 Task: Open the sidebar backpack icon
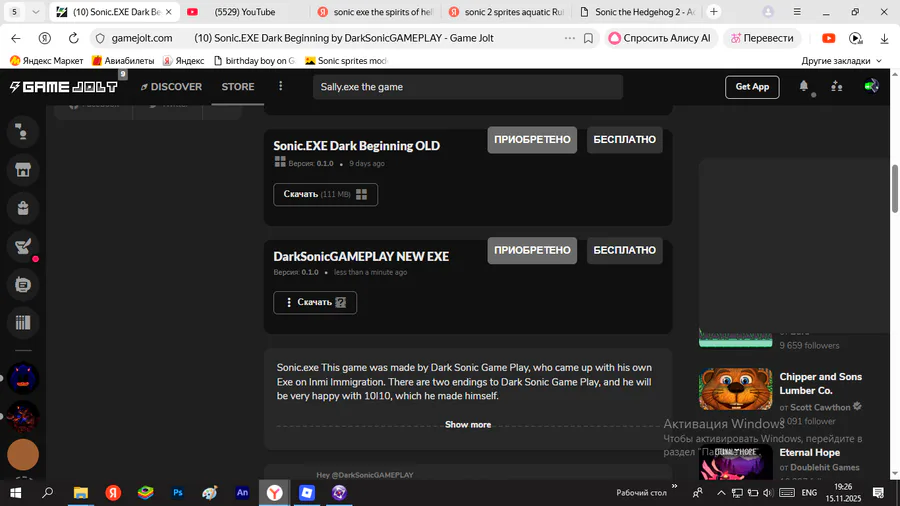tap(23, 208)
